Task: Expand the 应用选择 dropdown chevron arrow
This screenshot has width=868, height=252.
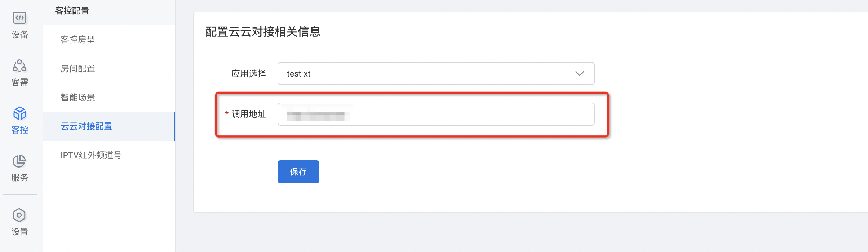Action: coord(579,74)
